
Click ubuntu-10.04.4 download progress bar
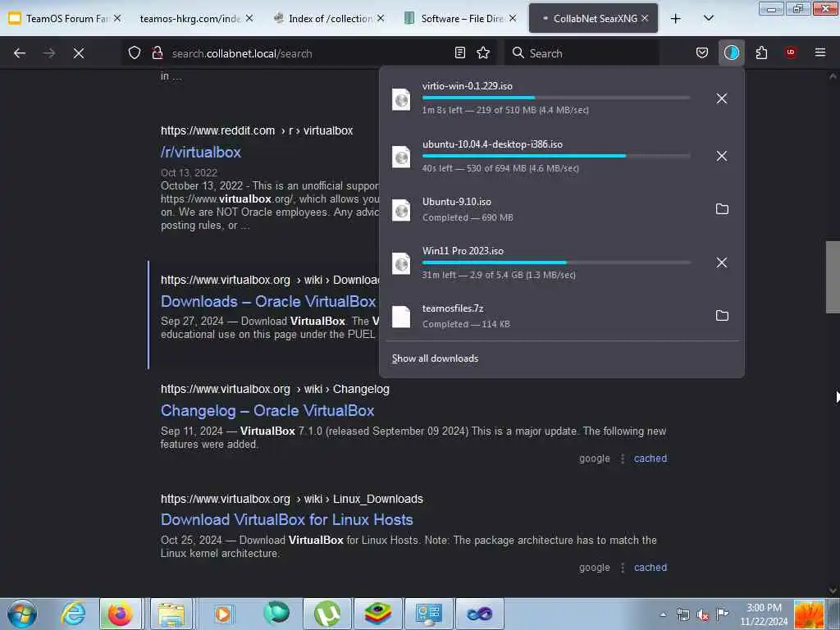click(556, 156)
